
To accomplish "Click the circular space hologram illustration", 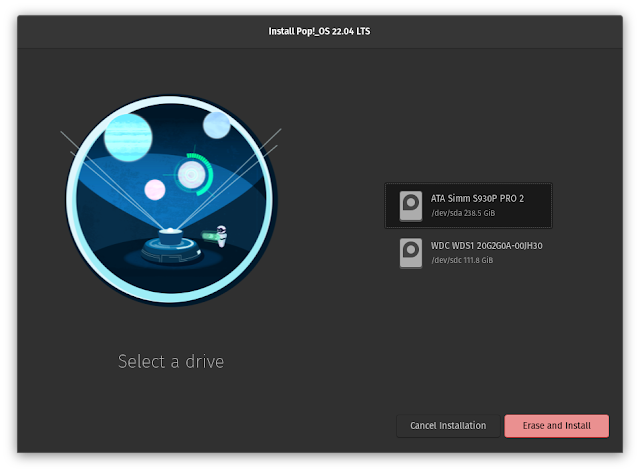I will (x=171, y=200).
